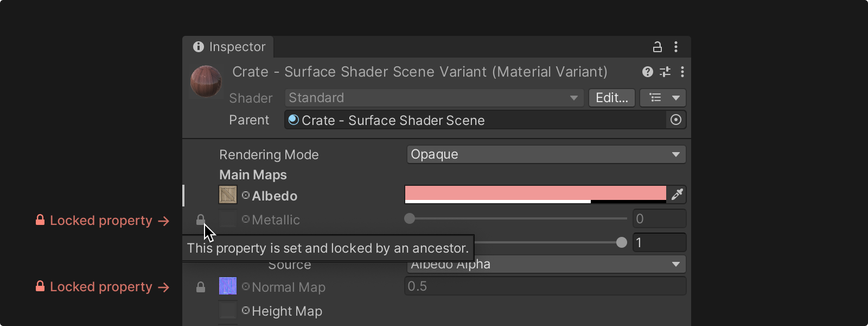Click the Metallic property lock icon
Viewport: 868px width, 326px height.
click(200, 220)
